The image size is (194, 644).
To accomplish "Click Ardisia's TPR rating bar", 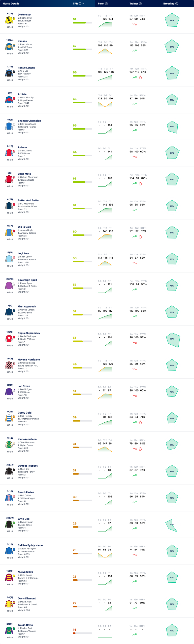I will coord(82,102).
